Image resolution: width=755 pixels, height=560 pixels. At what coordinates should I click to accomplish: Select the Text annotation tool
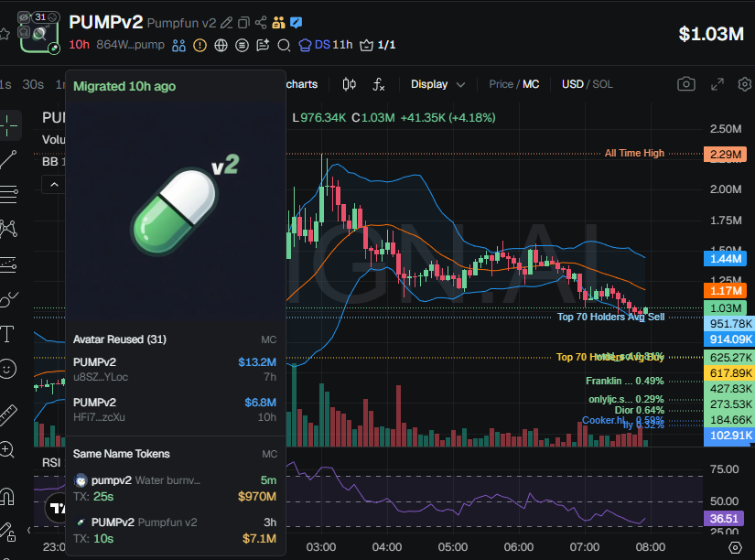point(7,334)
